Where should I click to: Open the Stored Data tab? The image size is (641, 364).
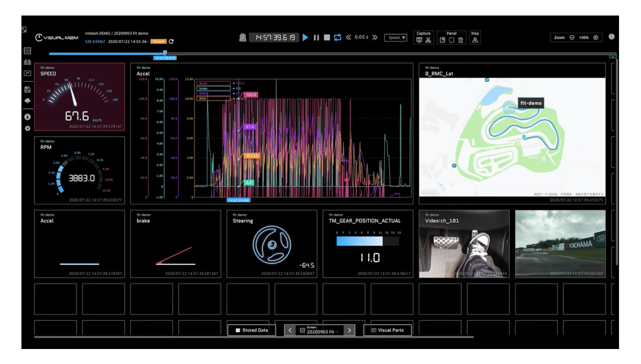(x=251, y=330)
